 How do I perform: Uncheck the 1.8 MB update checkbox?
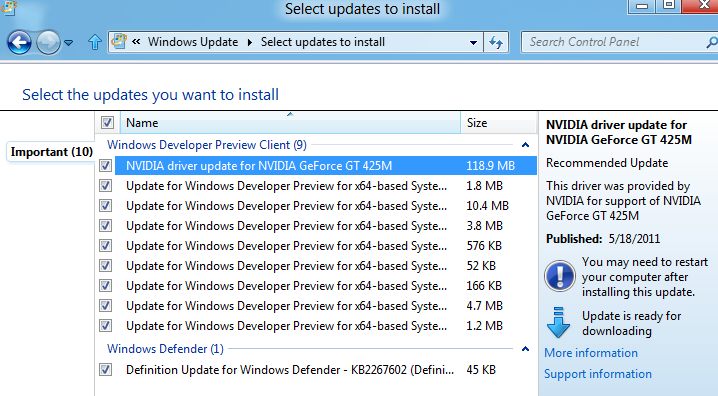(106, 185)
